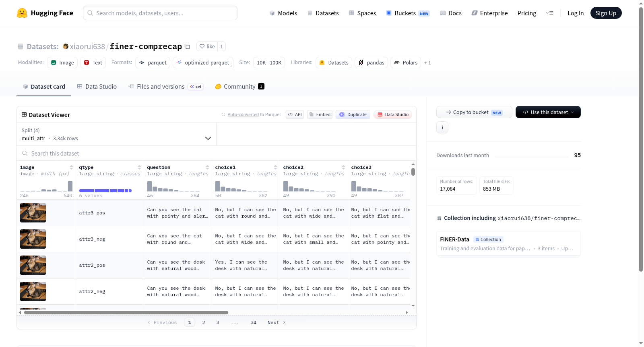This screenshot has height=347, width=644.
Task: Open the Data Studio tab
Action: point(97,86)
